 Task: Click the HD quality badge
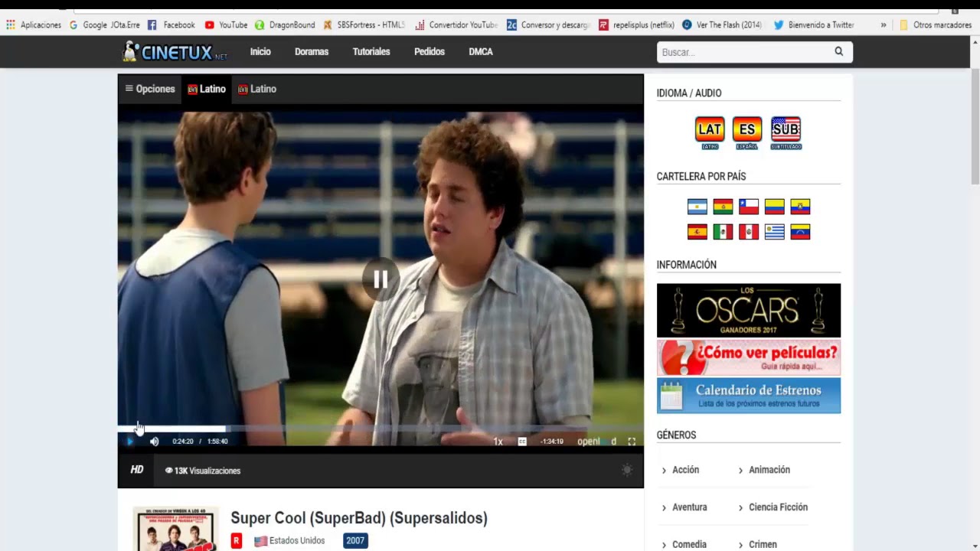coord(137,470)
